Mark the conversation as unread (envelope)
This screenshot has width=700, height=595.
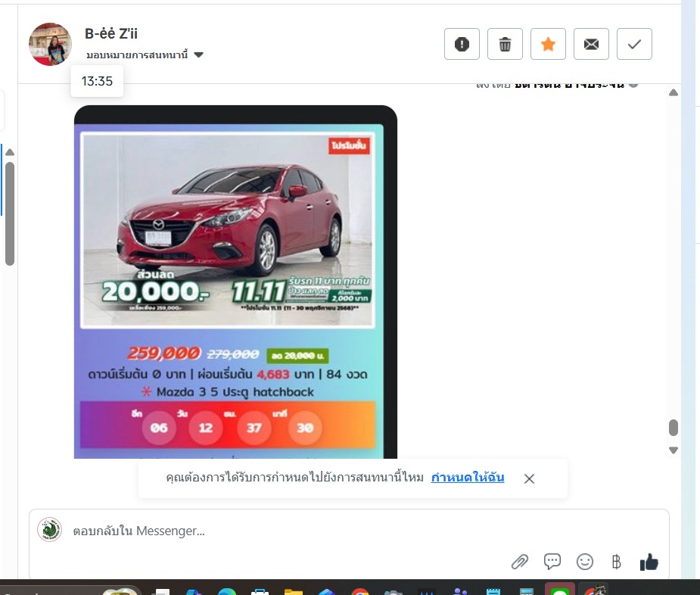(591, 44)
